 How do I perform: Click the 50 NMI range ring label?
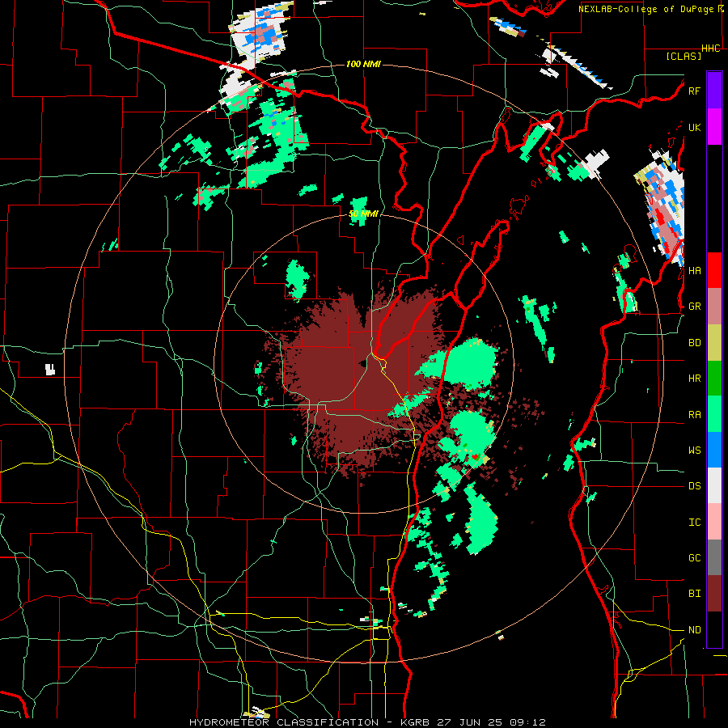[363, 214]
